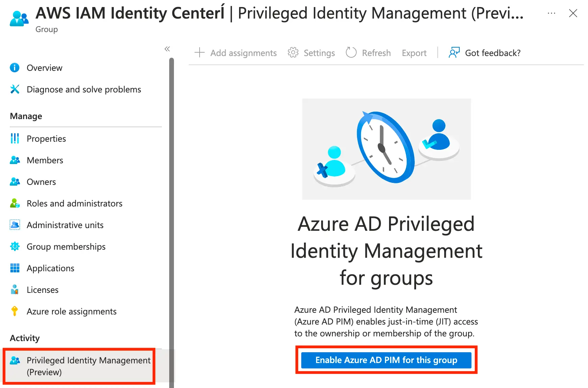Click Enable Azure AD PIM for this group
The image size is (588, 388).
386,360
